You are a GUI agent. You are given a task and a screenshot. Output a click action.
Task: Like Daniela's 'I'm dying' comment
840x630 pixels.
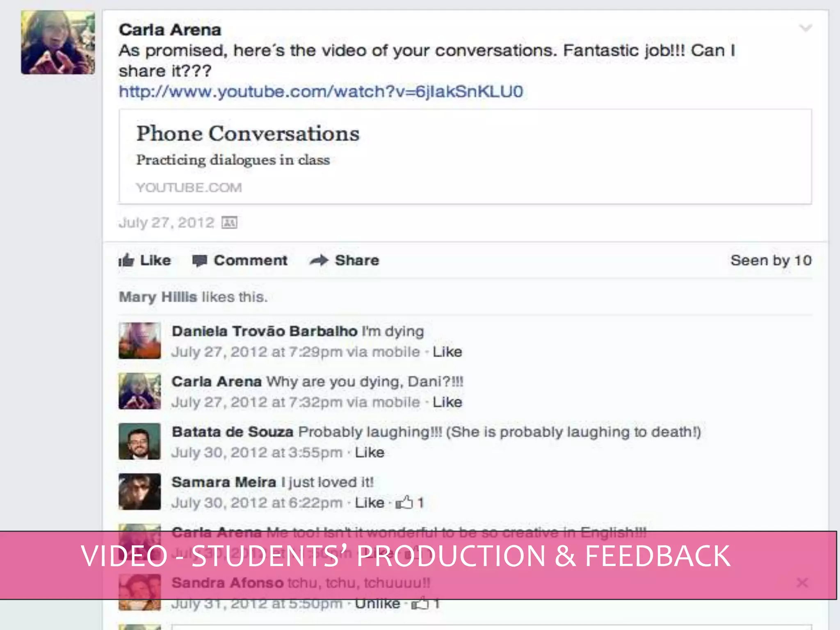click(x=447, y=352)
